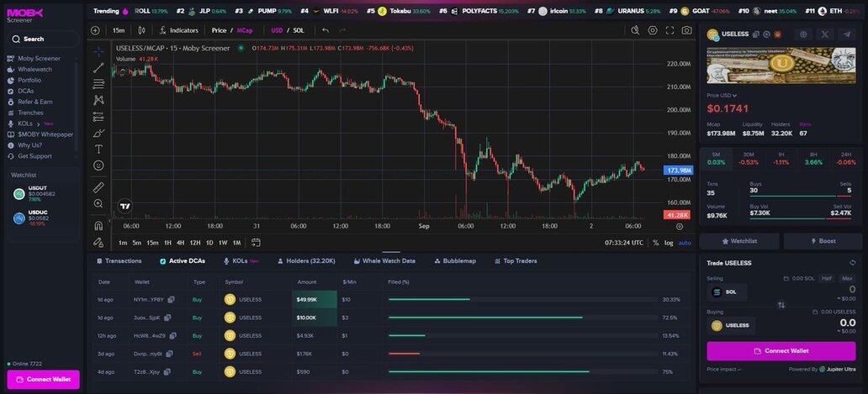Take a chart snapshot with camera
The image size is (868, 394).
(687, 30)
